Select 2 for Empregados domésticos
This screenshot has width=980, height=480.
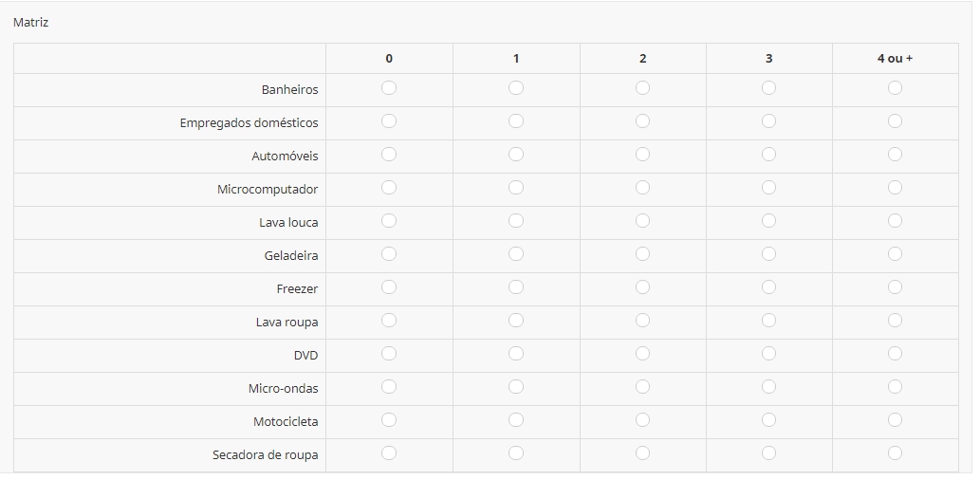click(642, 120)
